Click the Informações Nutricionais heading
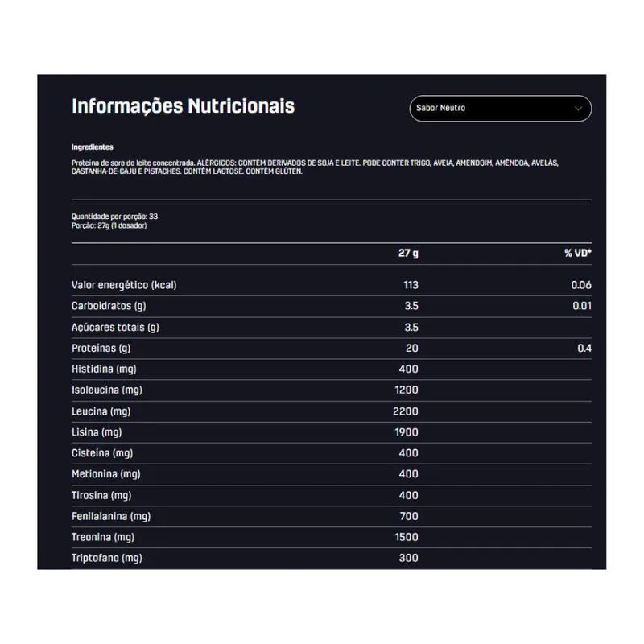The image size is (644, 644). pyautogui.click(x=183, y=106)
